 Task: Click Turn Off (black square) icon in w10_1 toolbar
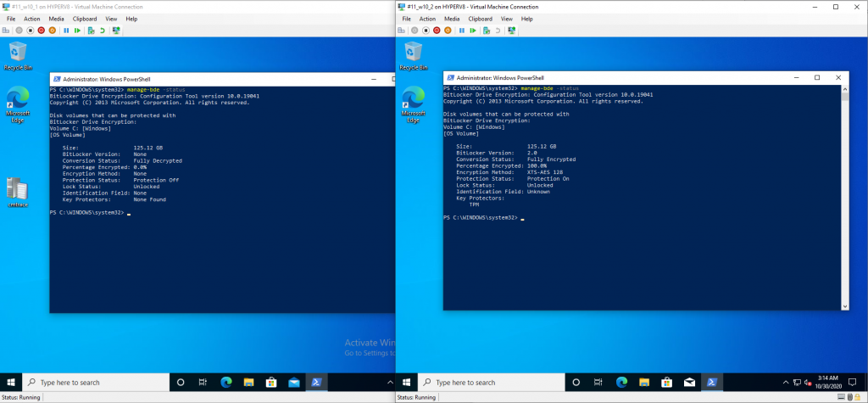point(31,31)
